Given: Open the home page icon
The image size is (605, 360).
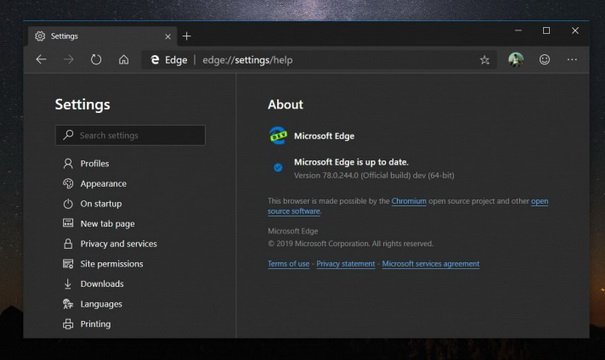Looking at the screenshot, I should 123,59.
